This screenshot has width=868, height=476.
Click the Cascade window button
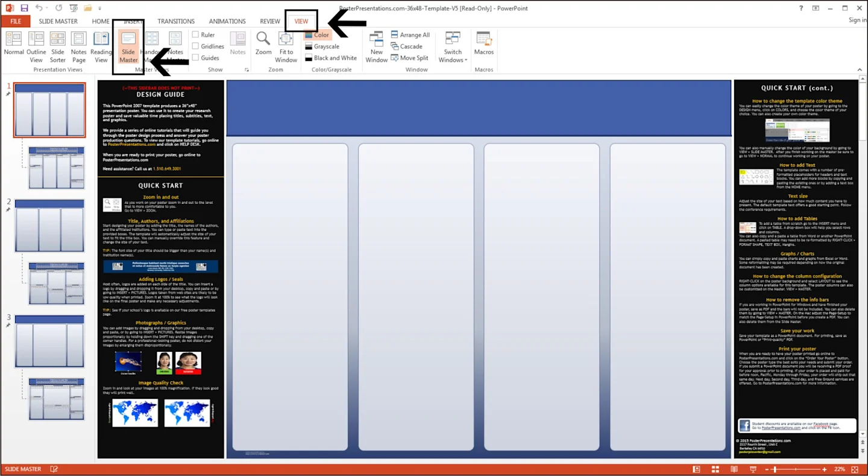410,46
